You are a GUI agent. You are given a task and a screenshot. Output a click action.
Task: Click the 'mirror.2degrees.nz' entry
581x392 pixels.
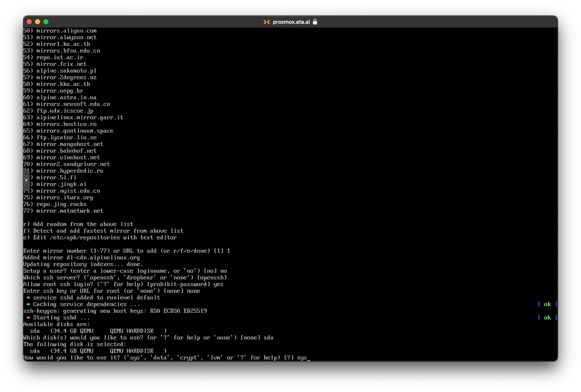point(60,78)
